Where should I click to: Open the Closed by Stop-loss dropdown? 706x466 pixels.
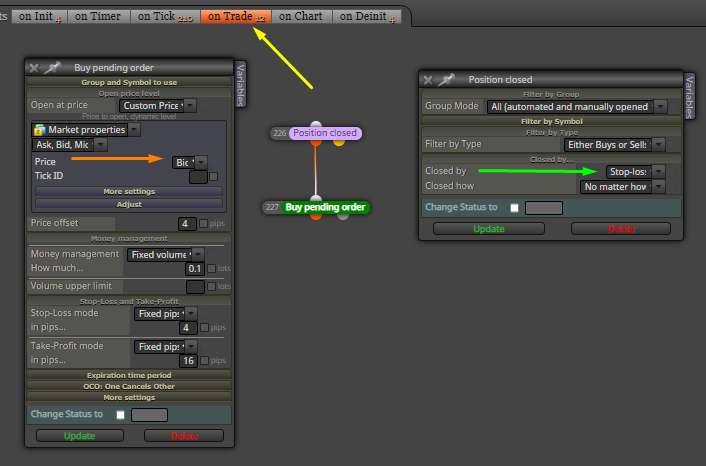(635, 172)
